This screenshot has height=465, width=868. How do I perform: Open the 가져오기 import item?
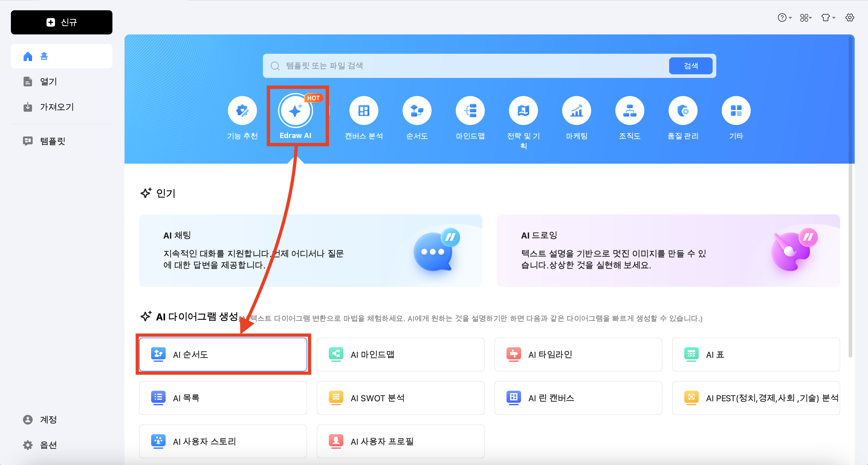tap(62, 107)
